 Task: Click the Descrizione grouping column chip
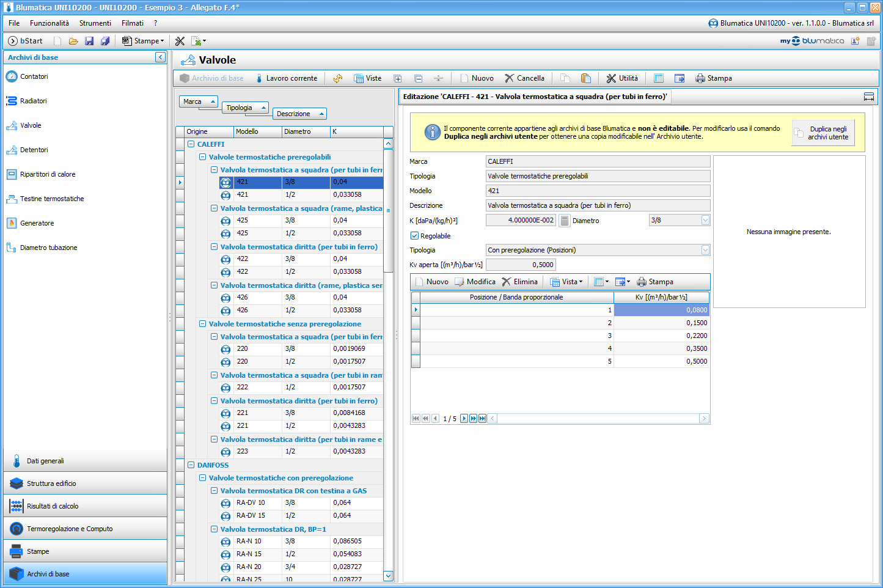click(299, 114)
